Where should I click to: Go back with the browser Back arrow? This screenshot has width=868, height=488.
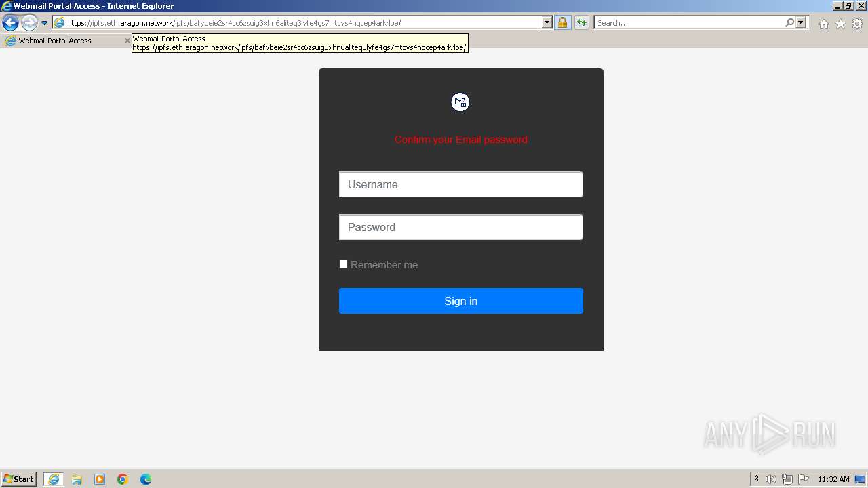pos(10,23)
